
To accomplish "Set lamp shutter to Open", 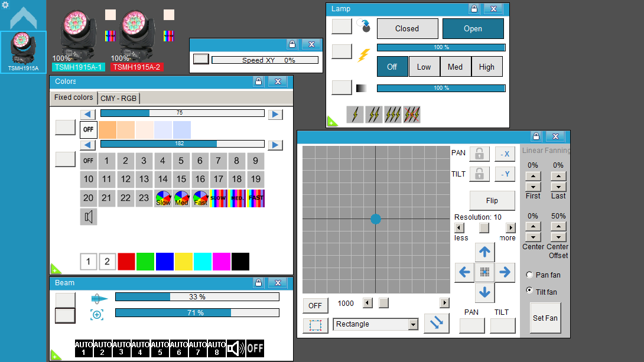I will pyautogui.click(x=473, y=29).
